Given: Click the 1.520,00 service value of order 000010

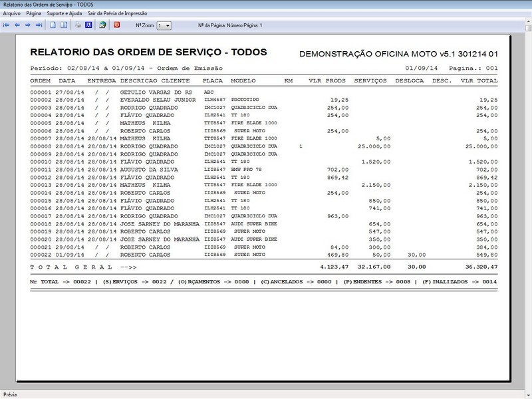Looking at the screenshot, I should pos(376,162).
